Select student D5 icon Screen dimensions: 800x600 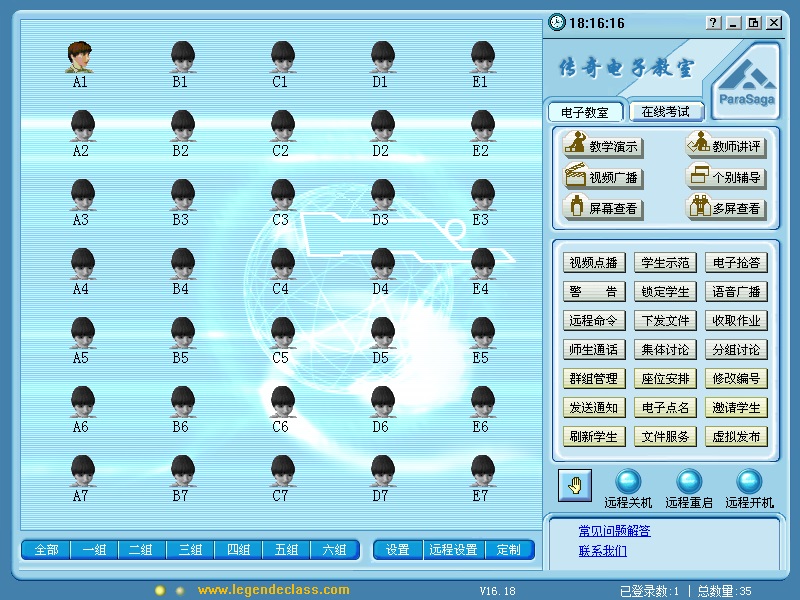click(382, 333)
